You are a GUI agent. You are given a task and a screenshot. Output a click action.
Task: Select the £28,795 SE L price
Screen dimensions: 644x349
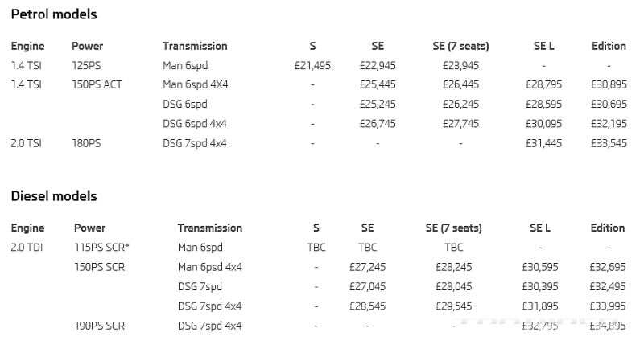544,84
